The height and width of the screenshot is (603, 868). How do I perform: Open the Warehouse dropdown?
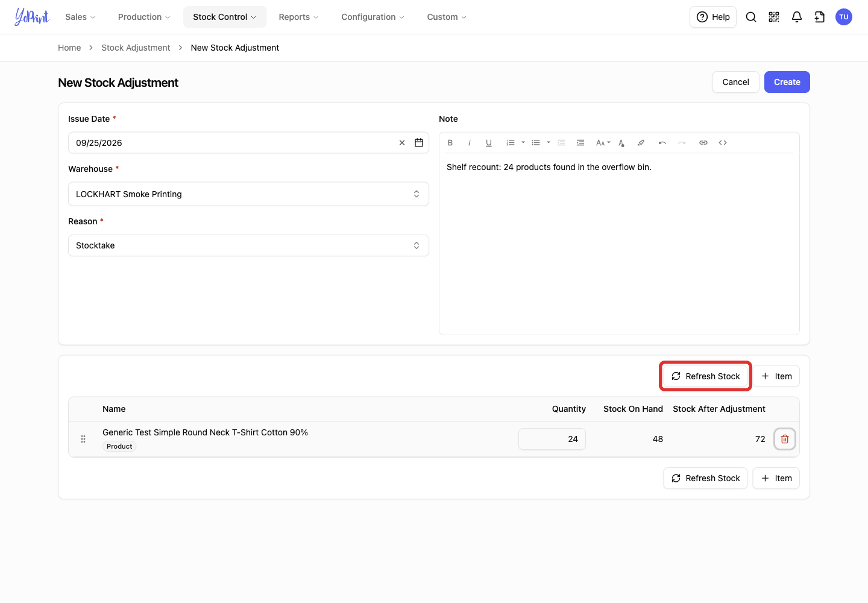[248, 194]
